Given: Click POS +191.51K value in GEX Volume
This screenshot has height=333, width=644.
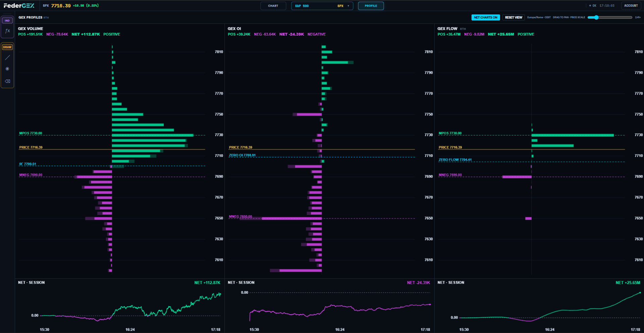Looking at the screenshot, I should tap(30, 34).
